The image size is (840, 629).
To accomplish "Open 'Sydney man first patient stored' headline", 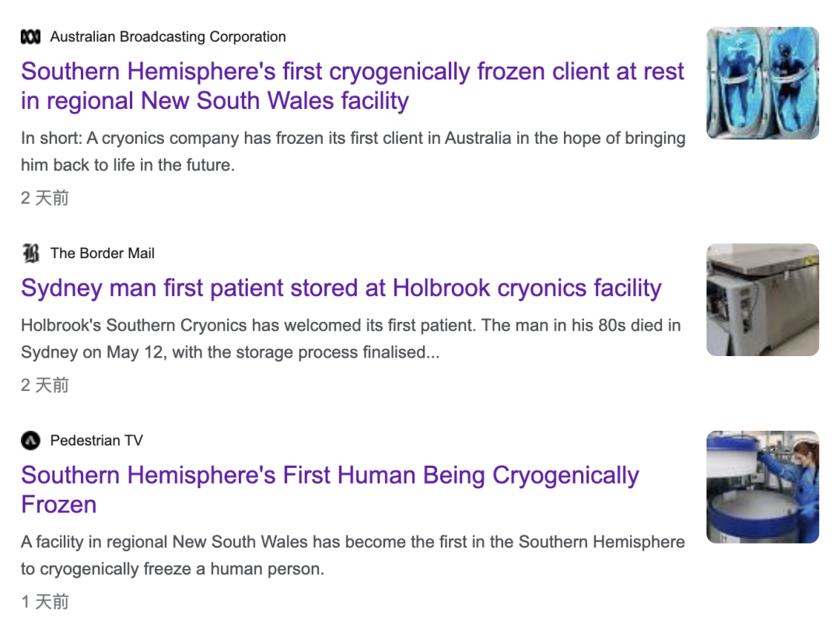I will coord(341,288).
